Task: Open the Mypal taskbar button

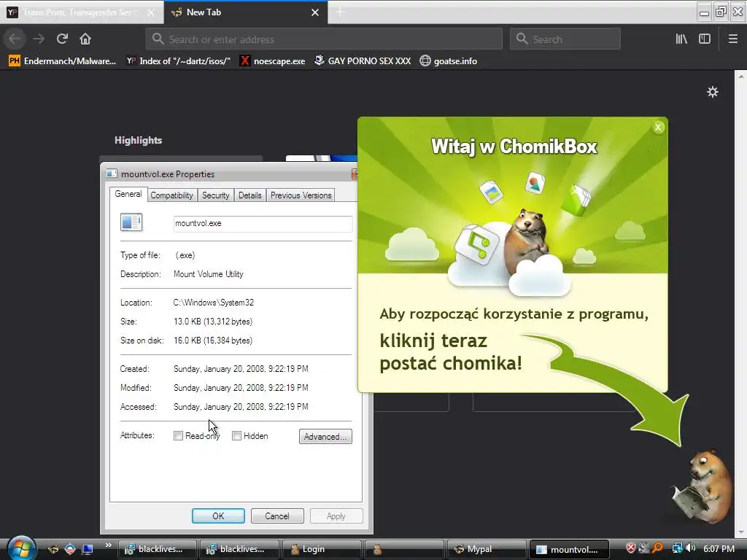Action: [487, 549]
